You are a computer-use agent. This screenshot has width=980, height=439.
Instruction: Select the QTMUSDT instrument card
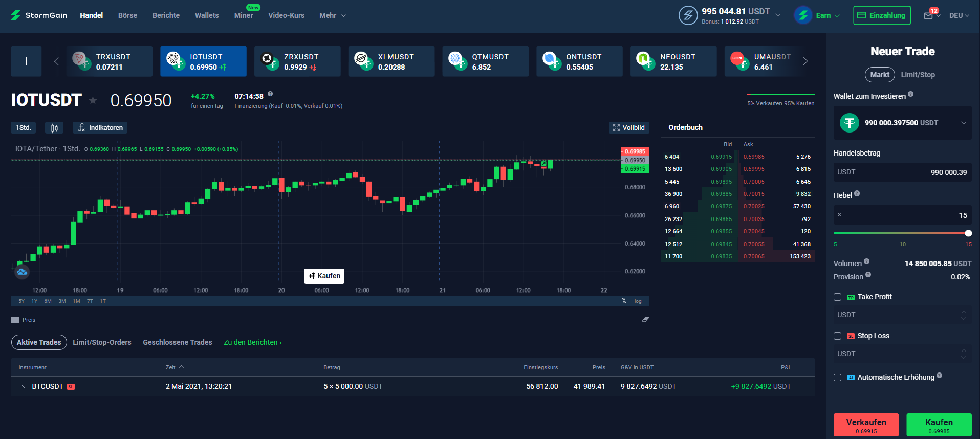pyautogui.click(x=485, y=61)
